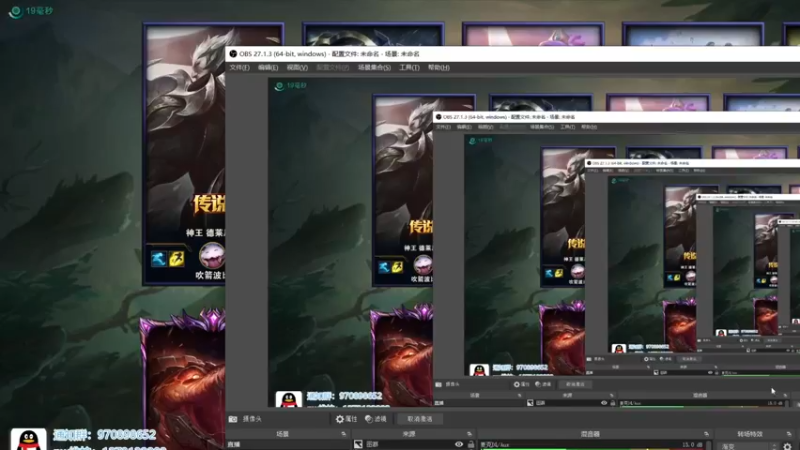Click the QQ penguin icon in the background game
Viewport: 800px width, 450px height.
tap(29, 439)
